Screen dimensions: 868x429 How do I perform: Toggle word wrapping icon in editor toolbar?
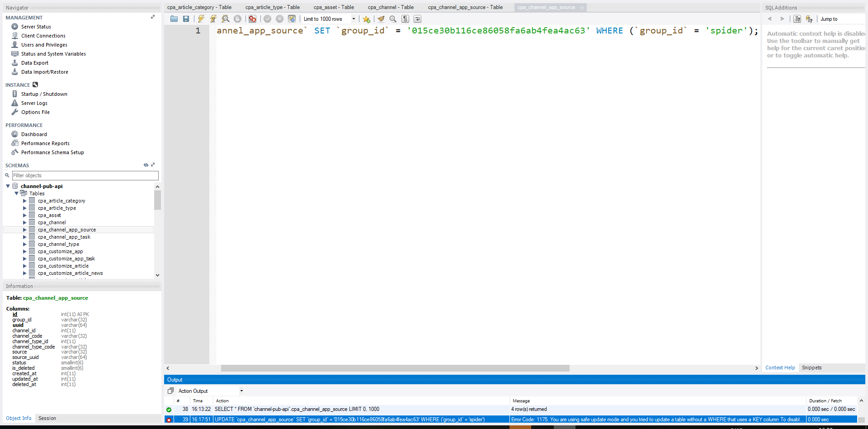[x=417, y=19]
